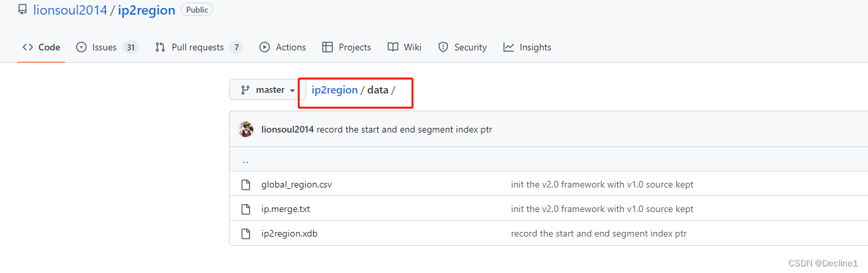Click the Actions play icon
Viewport: 868px width, 273px height.
click(265, 47)
